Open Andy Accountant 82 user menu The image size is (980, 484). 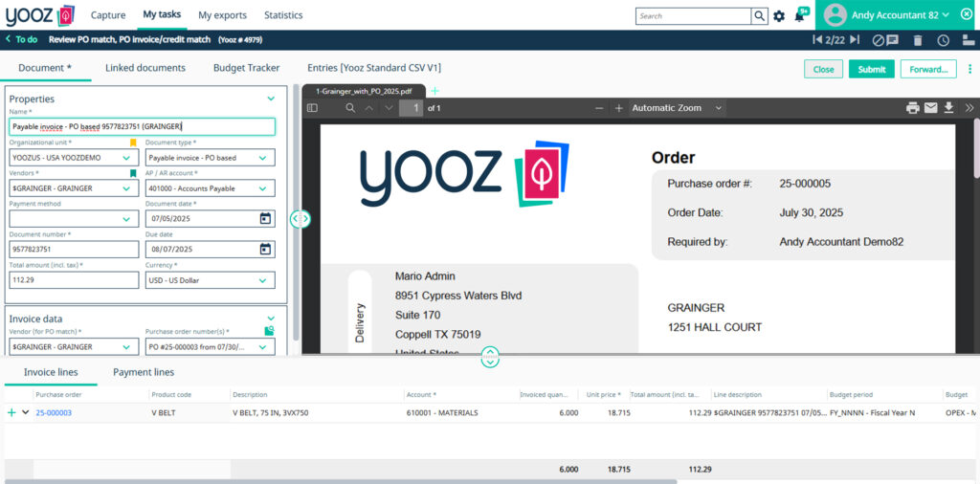coord(901,15)
